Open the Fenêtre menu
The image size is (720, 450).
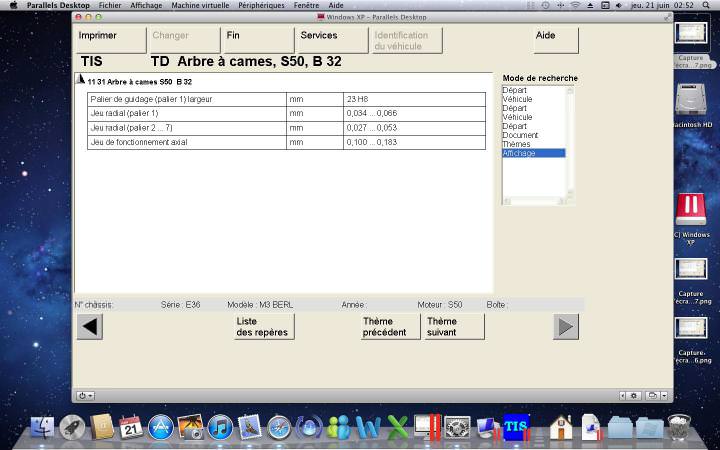click(306, 6)
